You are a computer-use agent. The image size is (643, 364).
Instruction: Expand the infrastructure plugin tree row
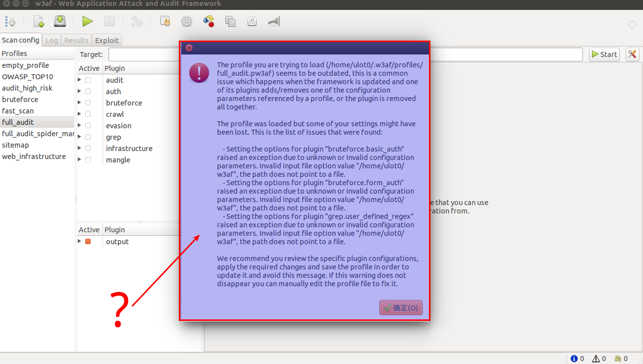click(x=79, y=149)
